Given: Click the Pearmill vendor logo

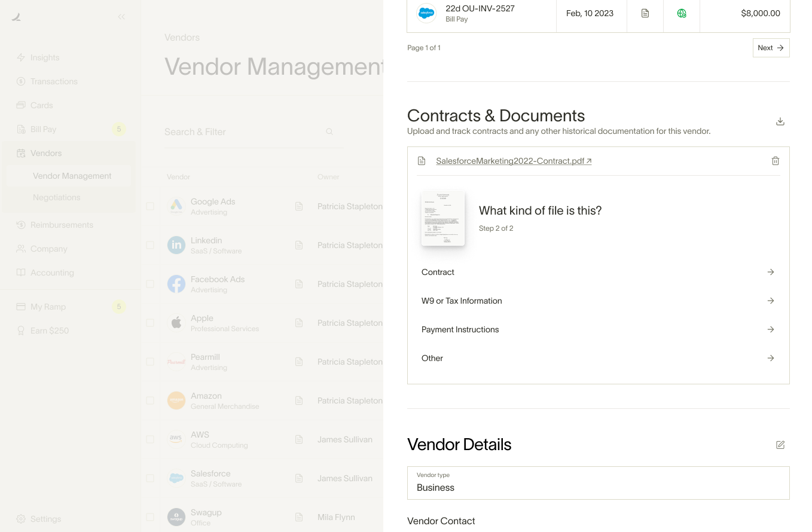Looking at the screenshot, I should [x=176, y=362].
